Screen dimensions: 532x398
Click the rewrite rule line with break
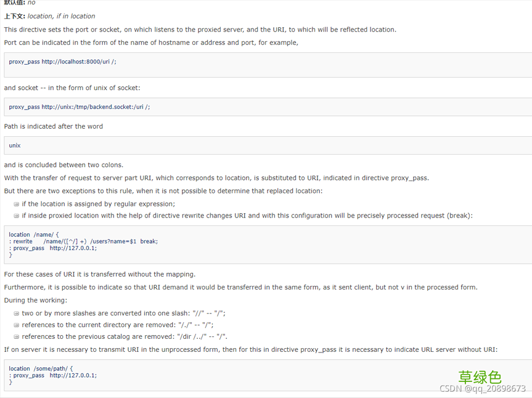pos(83,242)
